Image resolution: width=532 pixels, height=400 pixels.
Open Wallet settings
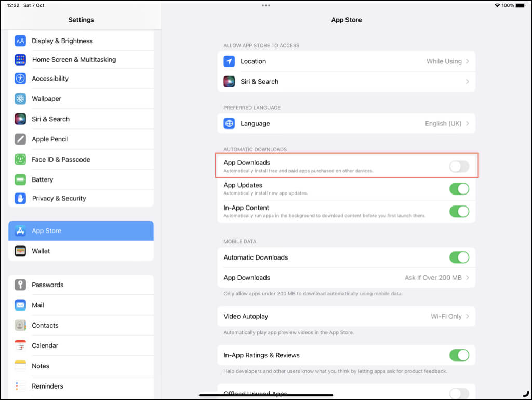[81, 251]
